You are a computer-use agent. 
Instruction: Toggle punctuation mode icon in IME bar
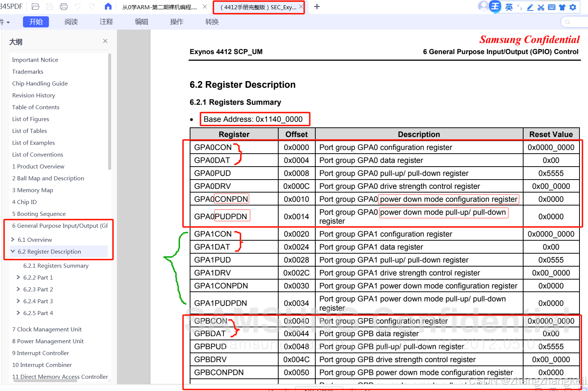(519, 7)
